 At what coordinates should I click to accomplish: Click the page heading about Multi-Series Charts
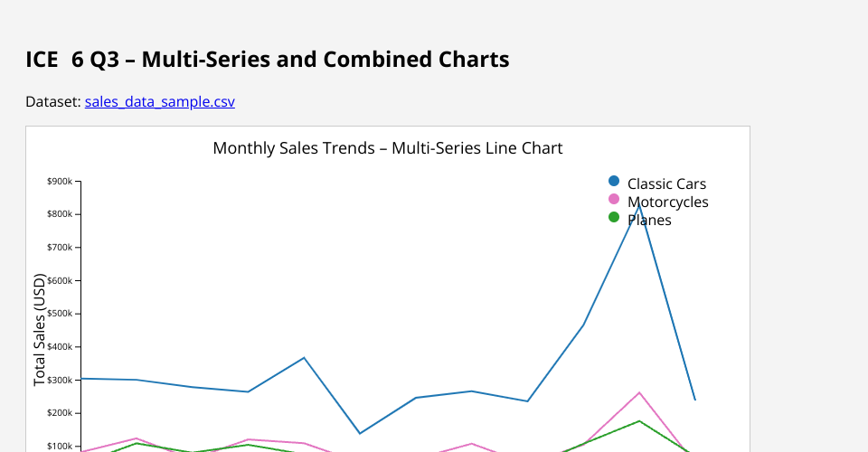[268, 61]
